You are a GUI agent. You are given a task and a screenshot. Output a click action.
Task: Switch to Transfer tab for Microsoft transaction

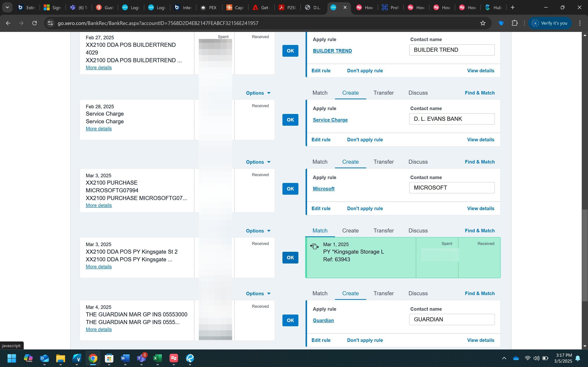pos(383,162)
